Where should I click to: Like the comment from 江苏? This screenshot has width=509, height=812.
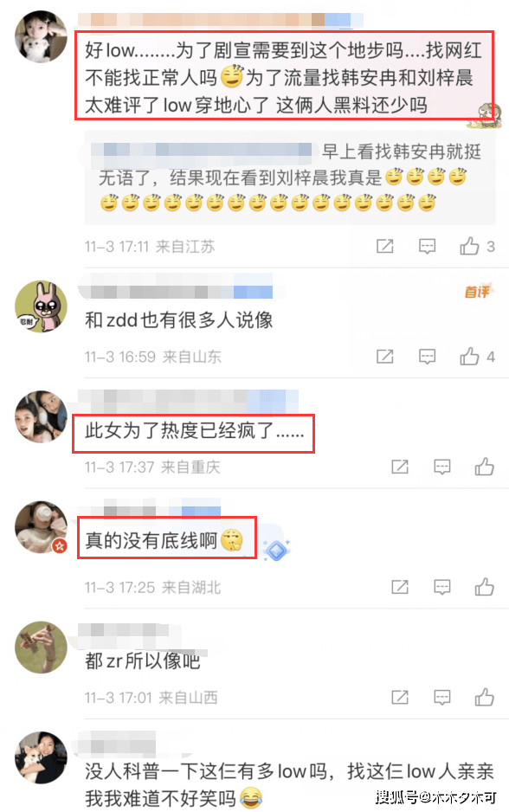point(469,246)
